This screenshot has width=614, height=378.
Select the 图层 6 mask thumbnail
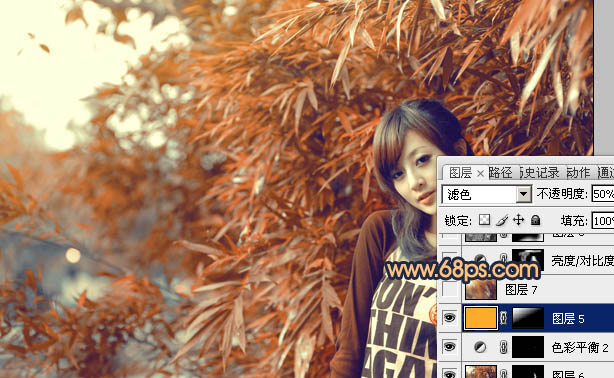tap(528, 372)
